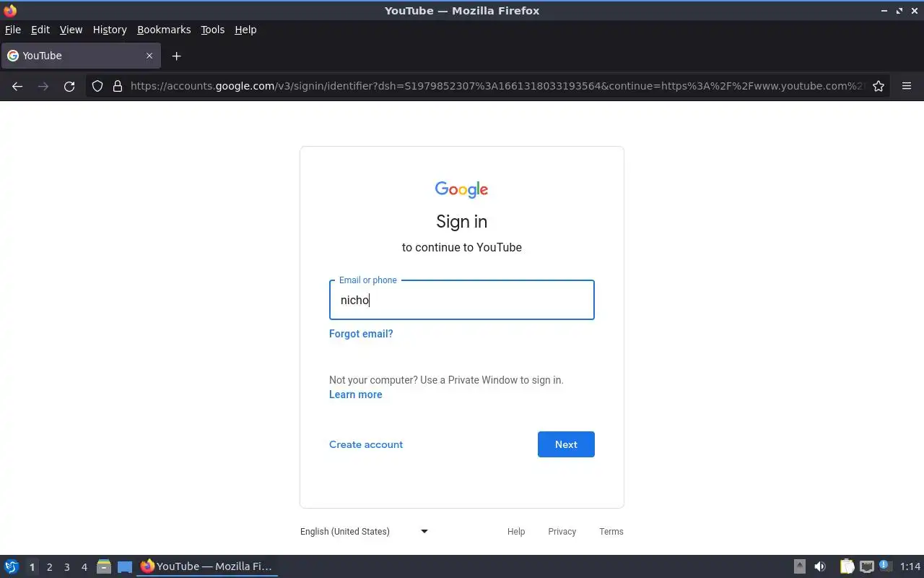Open the File menu
924x578 pixels.
[x=13, y=30]
